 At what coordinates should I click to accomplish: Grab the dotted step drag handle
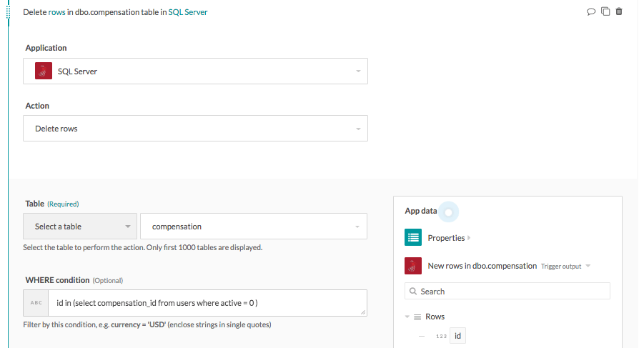(8, 11)
